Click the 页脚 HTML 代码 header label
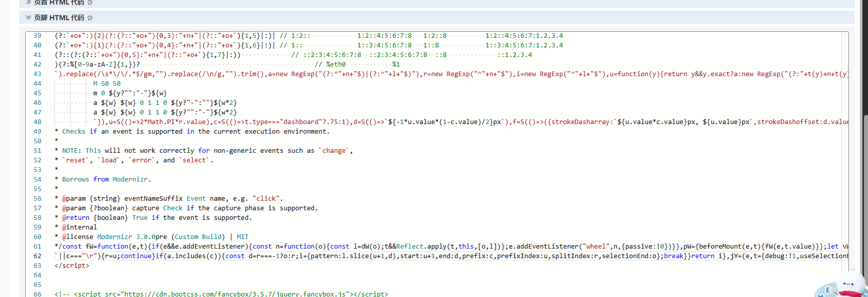This screenshot has height=297, width=868. click(59, 18)
